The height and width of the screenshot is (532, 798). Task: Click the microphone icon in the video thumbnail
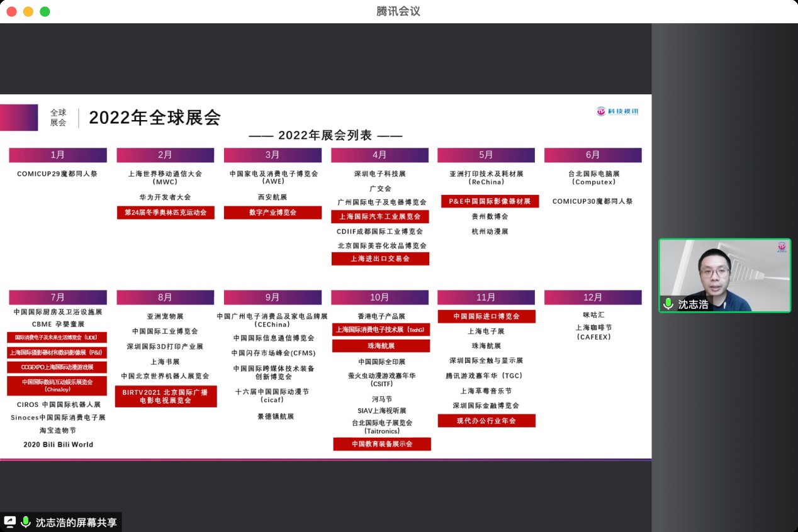point(668,304)
